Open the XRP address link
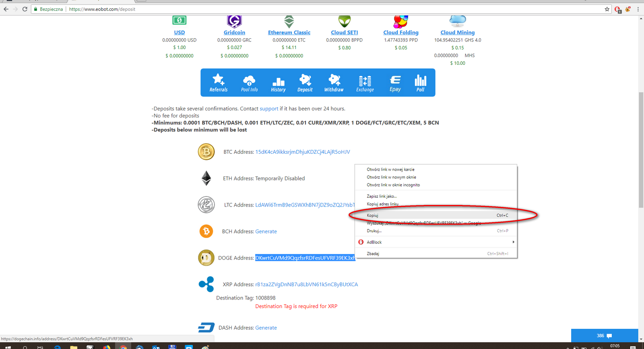 (x=307, y=284)
